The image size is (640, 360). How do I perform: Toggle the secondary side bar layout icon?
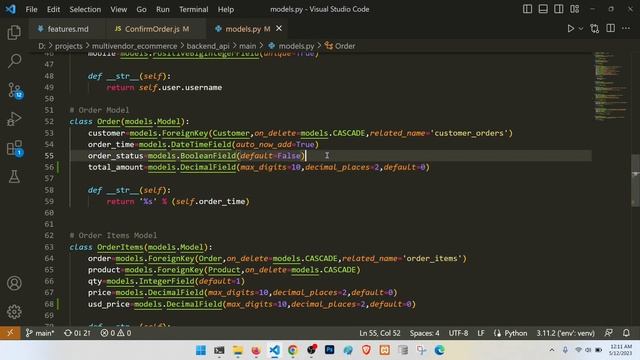559,9
